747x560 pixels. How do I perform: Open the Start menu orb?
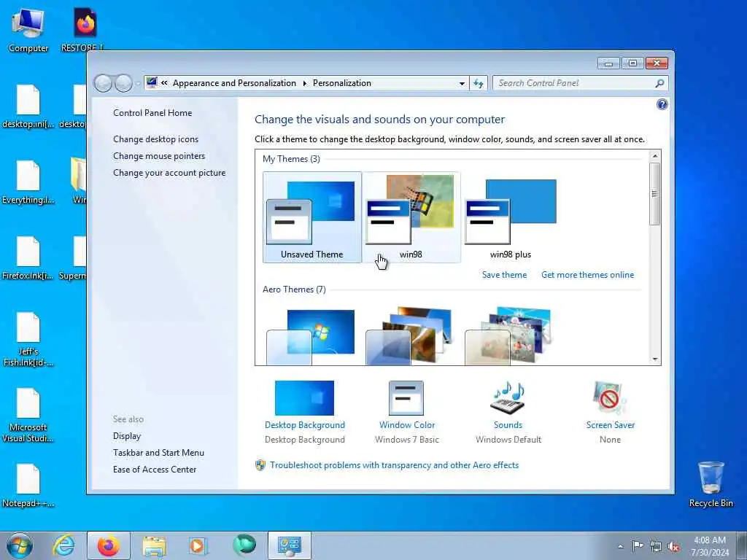tap(20, 545)
